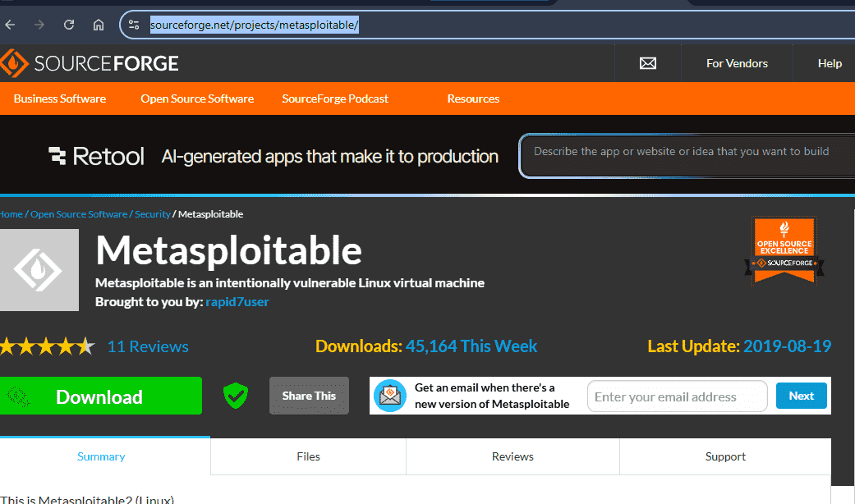Open site information icon in address bar
Viewport: 855px width, 504px height.
pos(134,25)
